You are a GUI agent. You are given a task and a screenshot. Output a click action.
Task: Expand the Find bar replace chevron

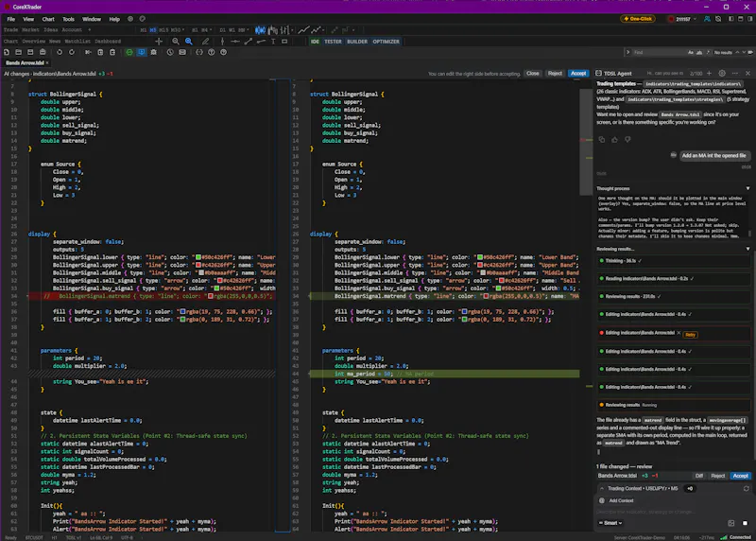pos(627,52)
